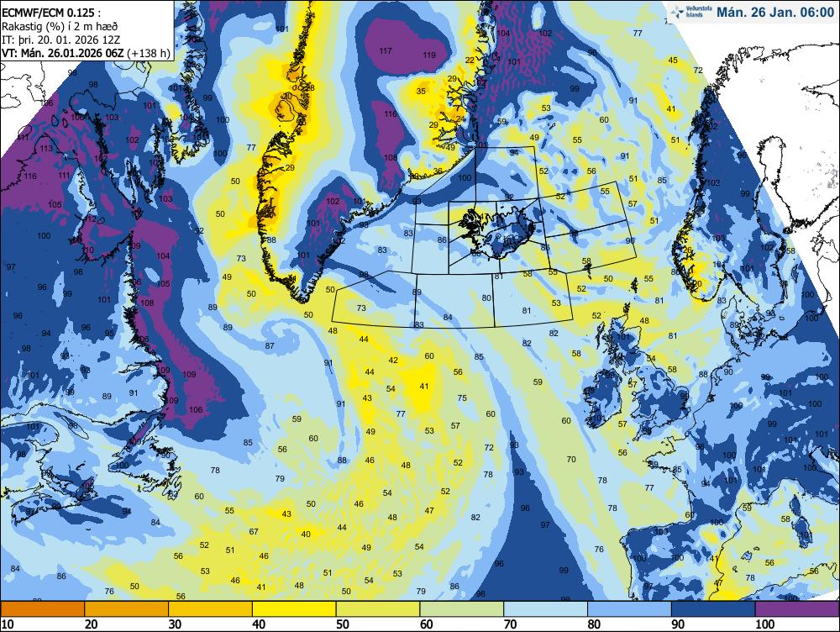This screenshot has width=840, height=632.
Task: Select the medium blue 80–90 legend swatch
Action: point(629,609)
